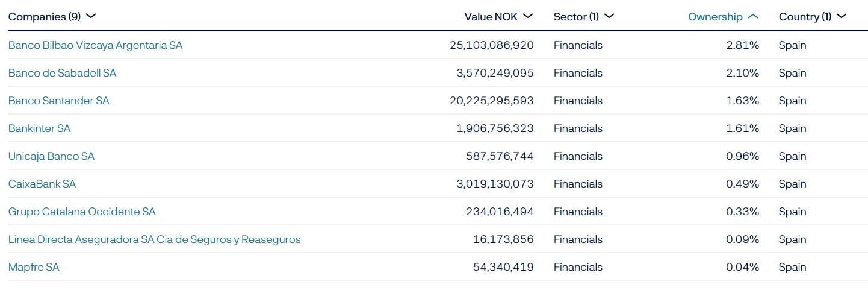Open the Linea Directa Aseguradora link
Screen dimensions: 868x290
tap(154, 239)
